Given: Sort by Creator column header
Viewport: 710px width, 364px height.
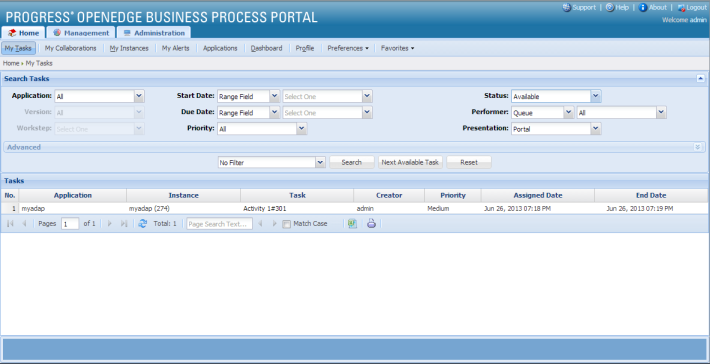Looking at the screenshot, I should tap(389, 196).
